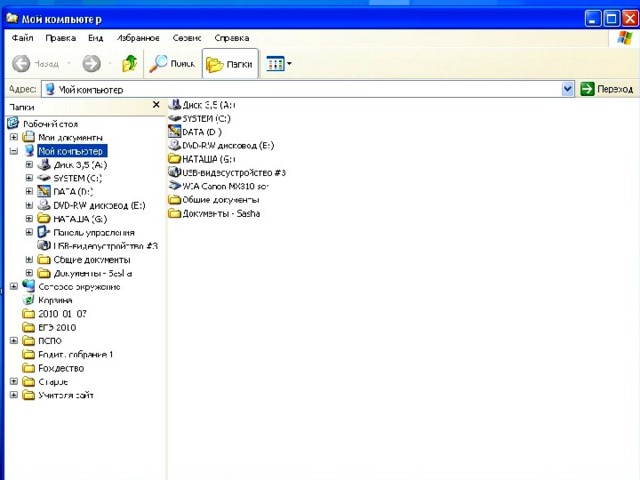The height and width of the screenshot is (480, 640).
Task: Select SYSTEM (C:) drive icon in file list
Action: (x=175, y=118)
